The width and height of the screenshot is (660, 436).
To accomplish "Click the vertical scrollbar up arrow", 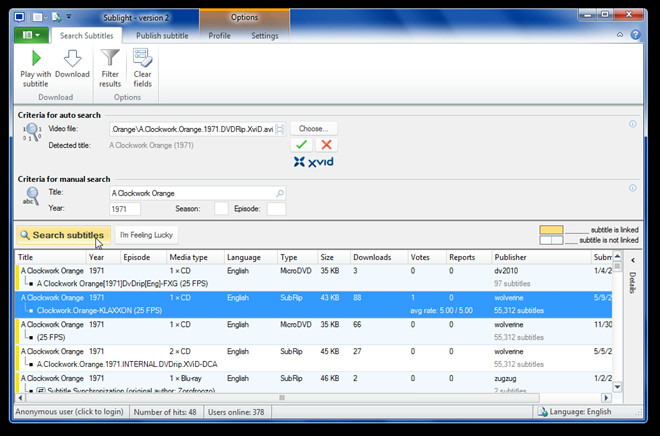I will tap(617, 256).
